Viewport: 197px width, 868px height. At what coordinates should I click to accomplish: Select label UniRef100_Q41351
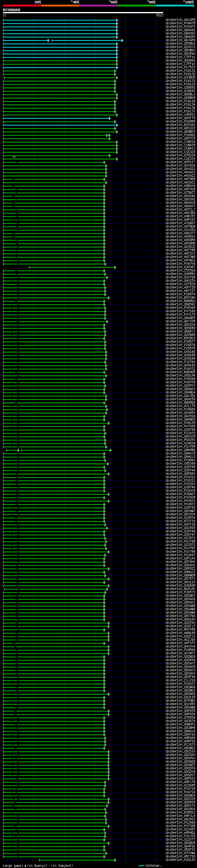coord(180,396)
